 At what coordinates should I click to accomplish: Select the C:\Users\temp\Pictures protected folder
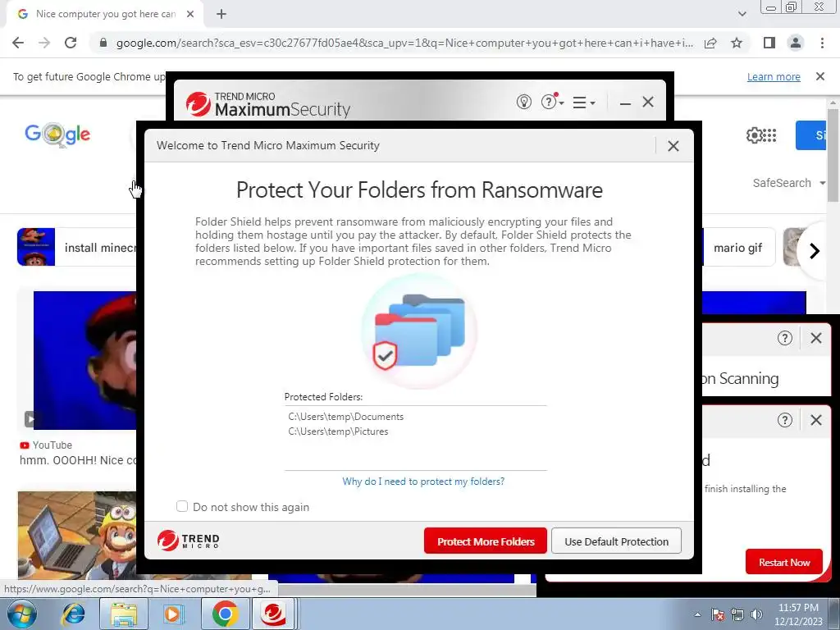pos(338,431)
